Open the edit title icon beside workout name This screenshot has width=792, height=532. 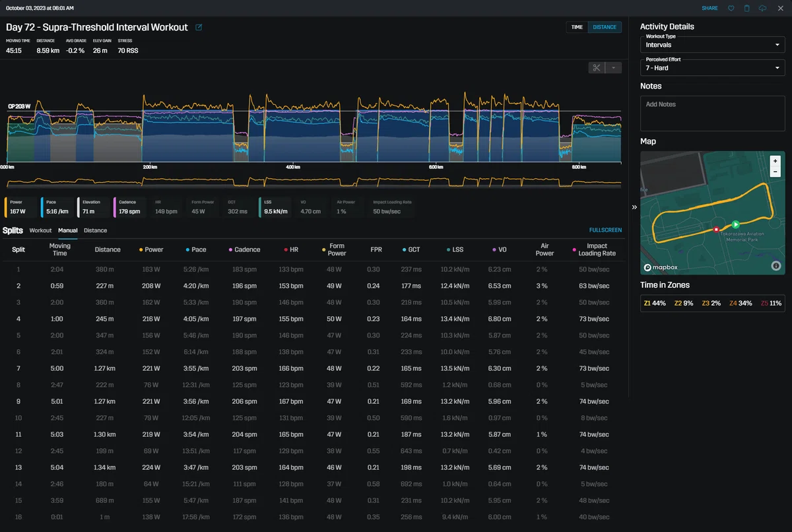click(199, 28)
